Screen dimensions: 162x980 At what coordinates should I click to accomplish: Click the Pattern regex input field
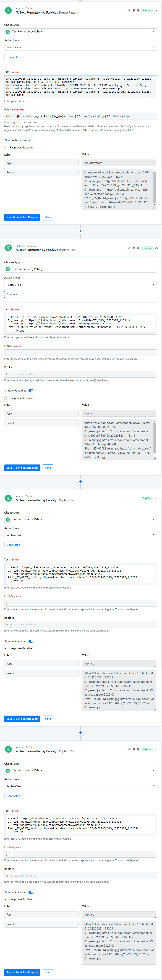80,116
